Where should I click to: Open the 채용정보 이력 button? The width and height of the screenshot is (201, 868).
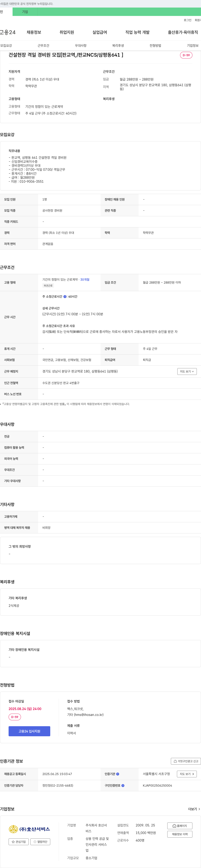180,834
